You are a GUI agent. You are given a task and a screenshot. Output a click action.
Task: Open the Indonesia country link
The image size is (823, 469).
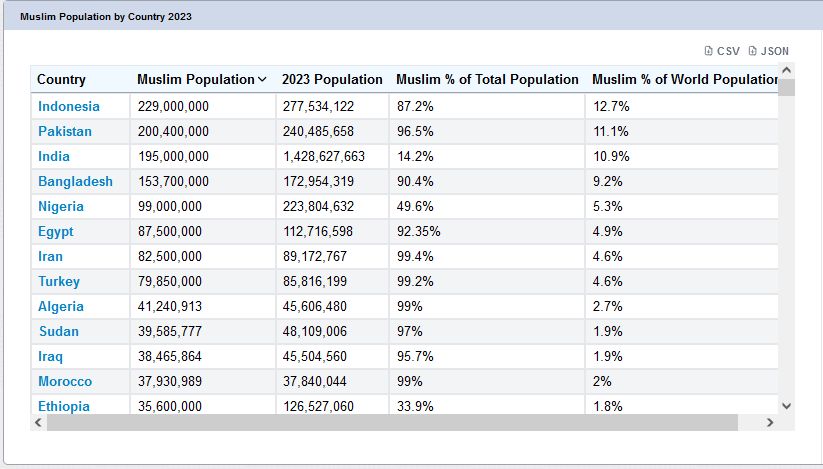69,106
